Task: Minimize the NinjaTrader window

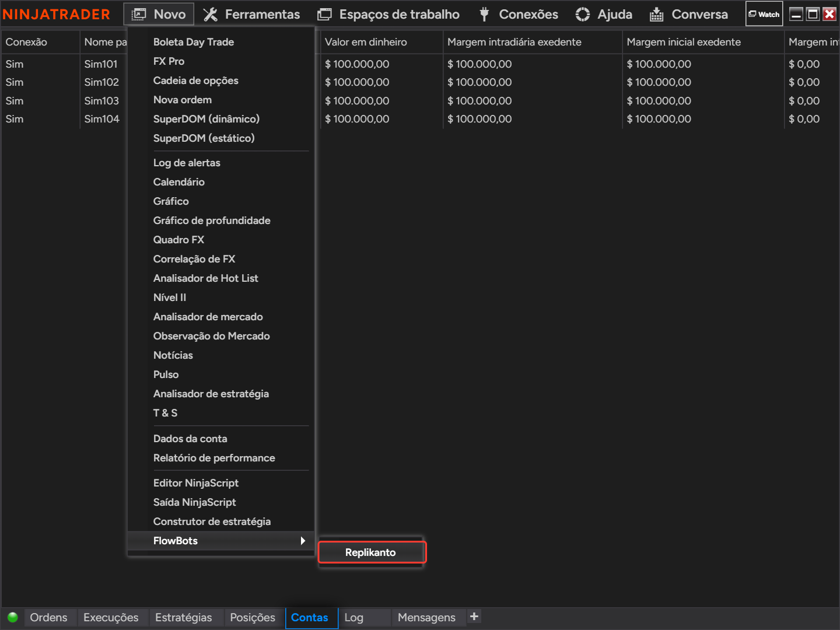Action: click(796, 14)
